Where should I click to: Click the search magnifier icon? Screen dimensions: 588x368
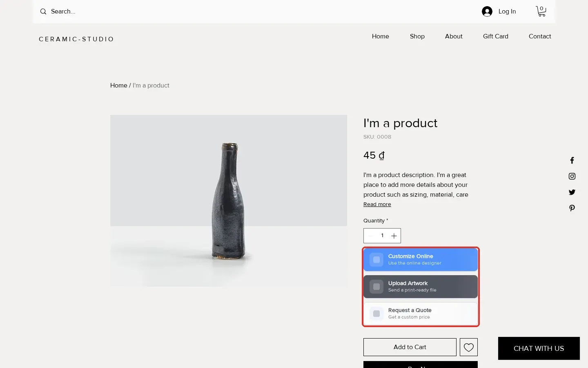pyautogui.click(x=43, y=11)
